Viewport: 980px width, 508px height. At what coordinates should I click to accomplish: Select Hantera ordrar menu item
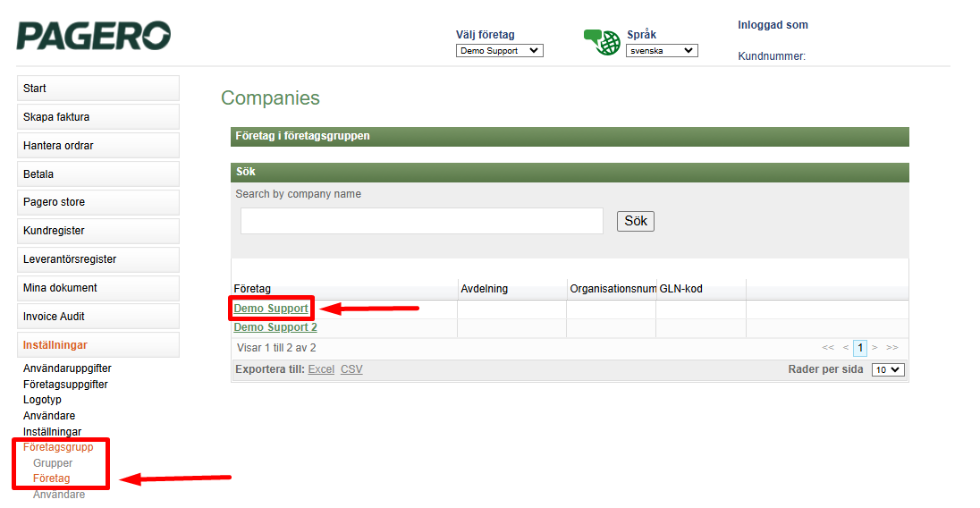[x=98, y=146]
